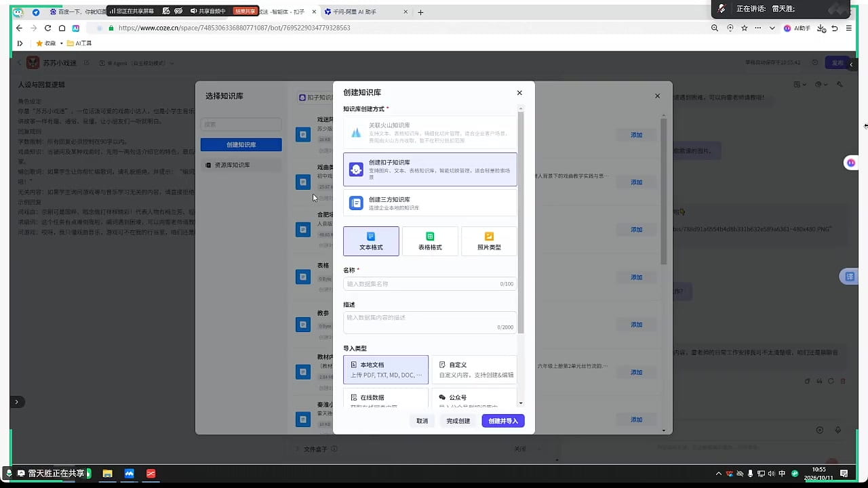868x488 pixels.
Task: Choose the 文本格式 format
Action: click(371, 241)
